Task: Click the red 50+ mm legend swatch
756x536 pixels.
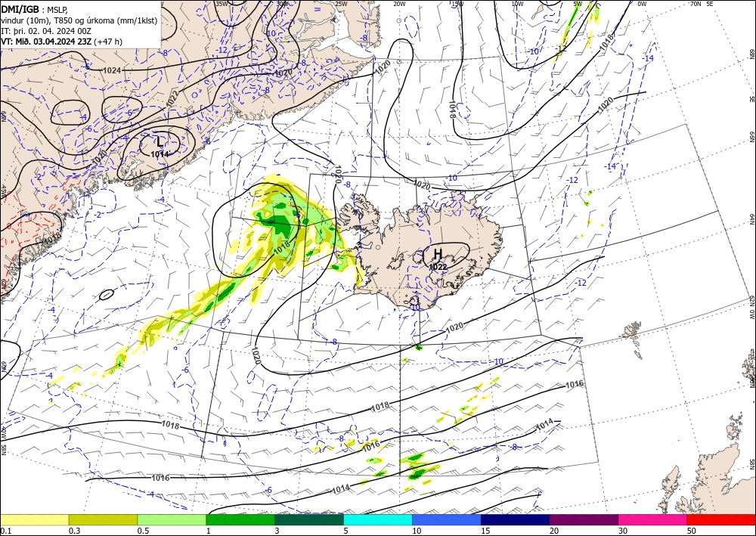Action: (x=721, y=519)
